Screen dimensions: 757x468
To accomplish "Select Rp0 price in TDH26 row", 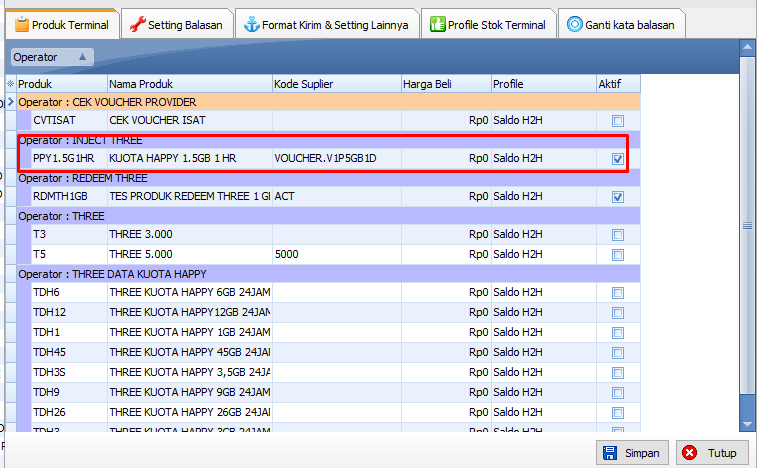I will tap(447, 412).
